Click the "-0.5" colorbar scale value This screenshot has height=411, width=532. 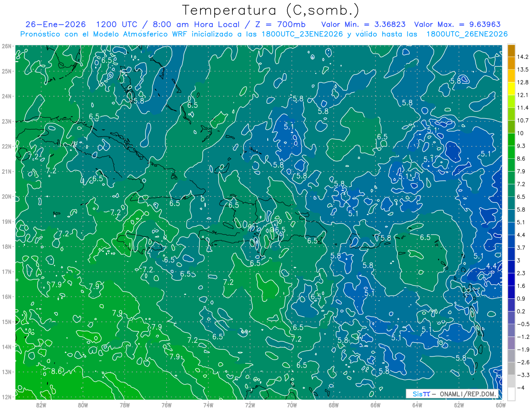[x=523, y=324]
